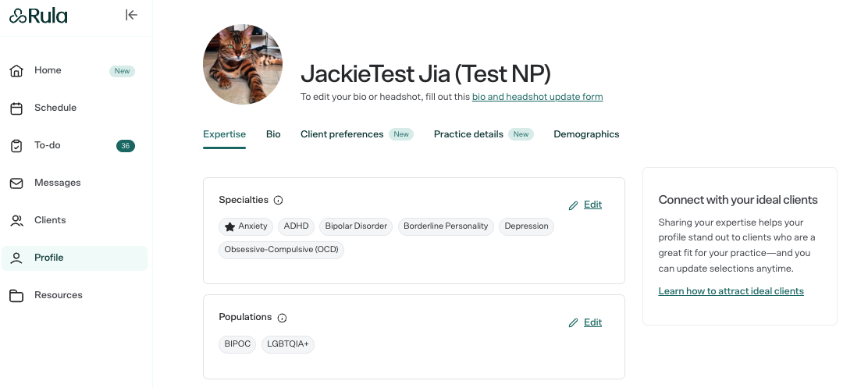Open the bio and headshot update form
The width and height of the screenshot is (868, 388).
(538, 97)
